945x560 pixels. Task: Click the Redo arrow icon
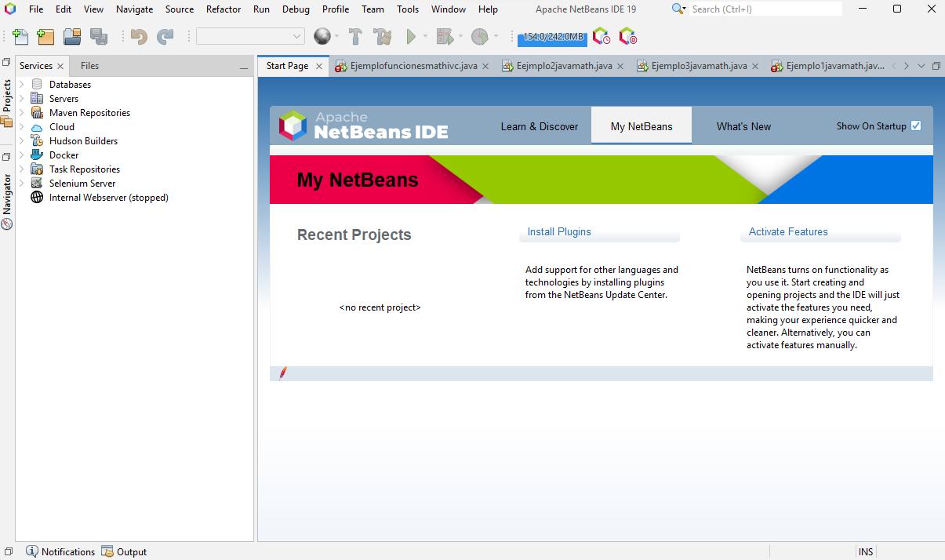[165, 36]
